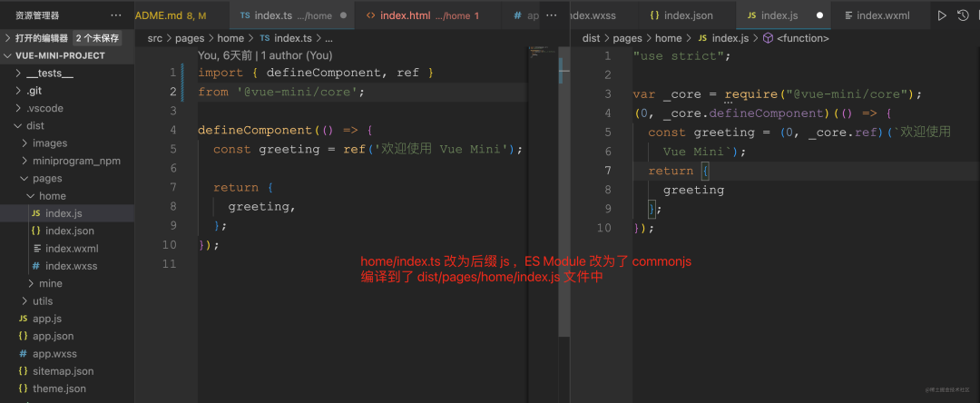Screen dimensions: 980x403
Task: Open index.wxss in file tree
Action: tap(67, 266)
